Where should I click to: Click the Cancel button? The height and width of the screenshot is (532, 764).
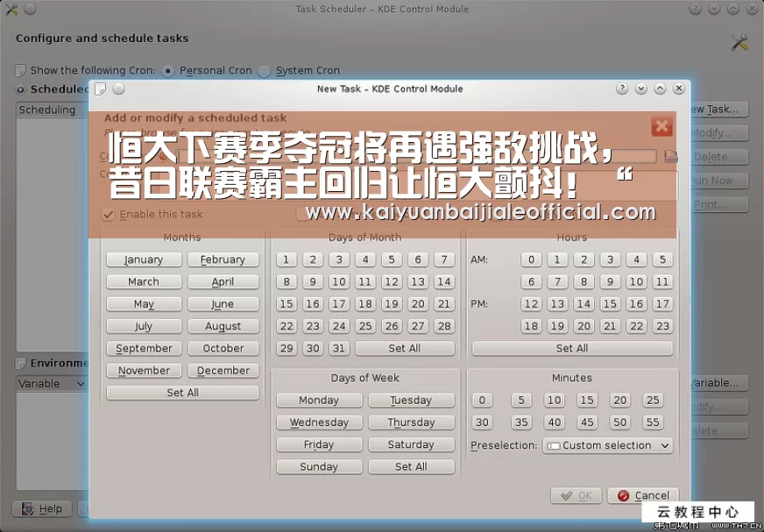pyautogui.click(x=643, y=495)
